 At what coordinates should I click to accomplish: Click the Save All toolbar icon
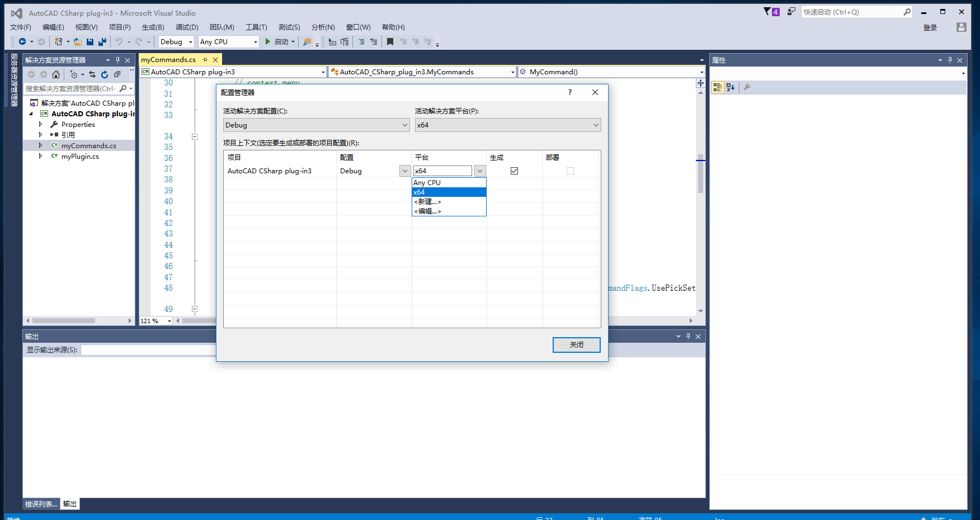tap(102, 42)
